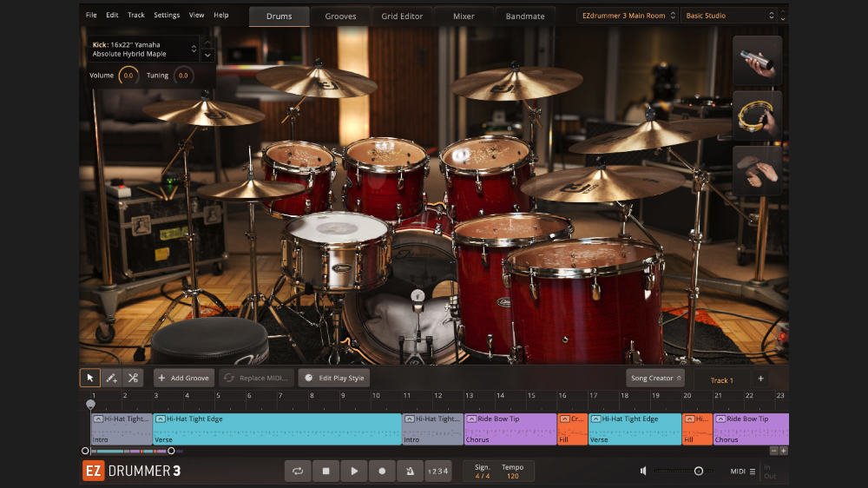Click the playhead marker at bar 1
This screenshot has height=488, width=868.
point(91,405)
